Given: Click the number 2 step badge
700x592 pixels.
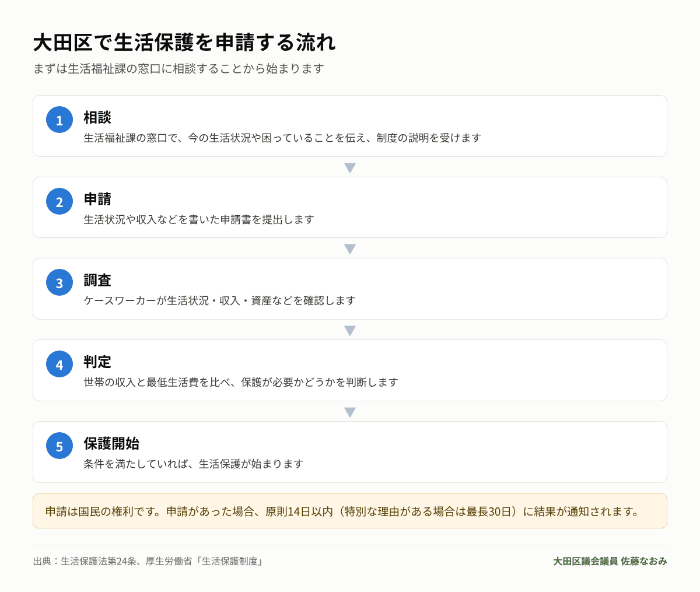Looking at the screenshot, I should [x=60, y=201].
